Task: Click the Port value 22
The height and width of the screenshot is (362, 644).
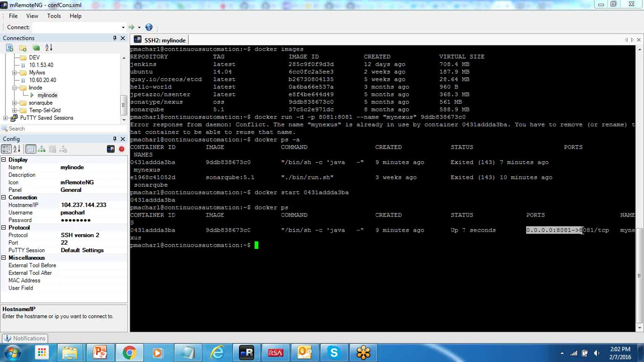Action: (64, 243)
